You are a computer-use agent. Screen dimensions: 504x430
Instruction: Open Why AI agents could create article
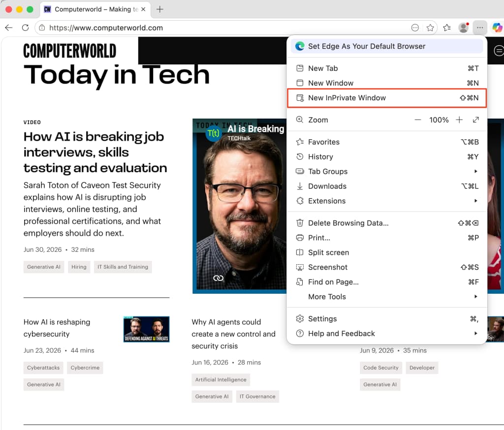click(x=234, y=334)
